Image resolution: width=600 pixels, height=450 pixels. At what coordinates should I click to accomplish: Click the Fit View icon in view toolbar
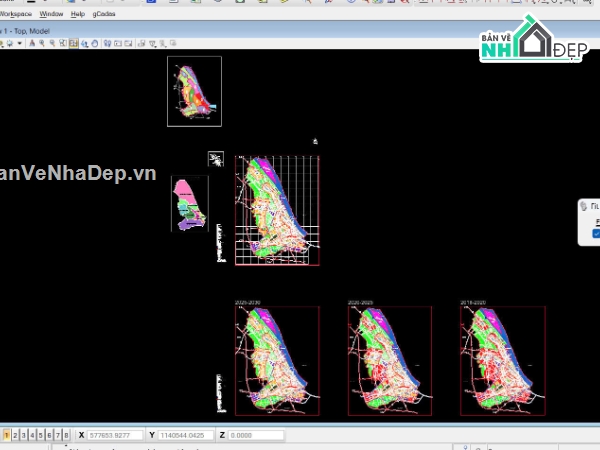73,44
